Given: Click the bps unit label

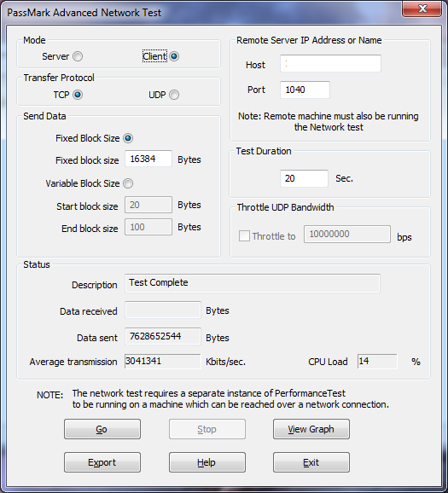Looking at the screenshot, I should pos(404,237).
